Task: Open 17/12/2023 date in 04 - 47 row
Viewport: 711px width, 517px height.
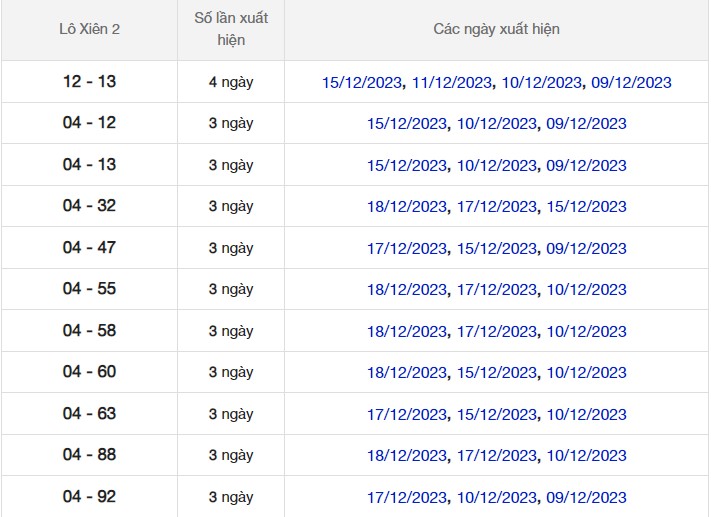Action: tap(407, 248)
